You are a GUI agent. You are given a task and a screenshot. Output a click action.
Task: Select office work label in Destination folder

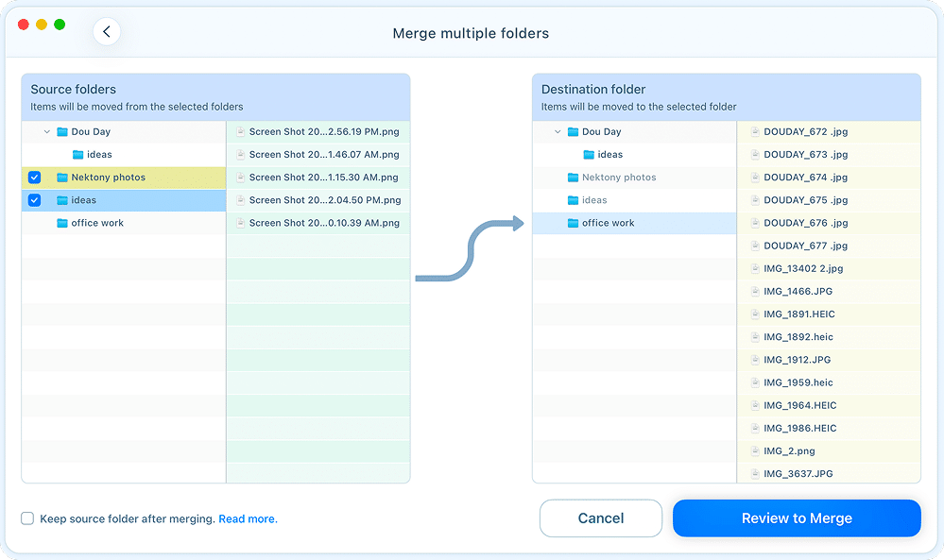(x=608, y=223)
